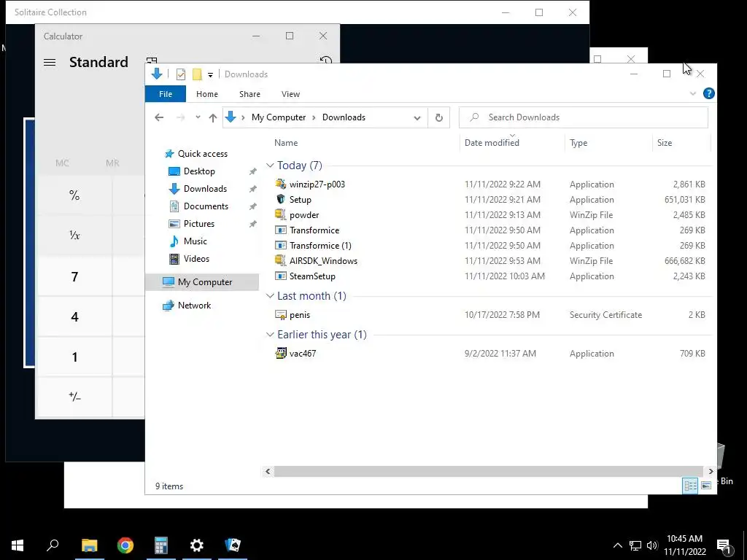The image size is (747, 560).
Task: Open Explorer Help question mark icon
Action: click(708, 93)
